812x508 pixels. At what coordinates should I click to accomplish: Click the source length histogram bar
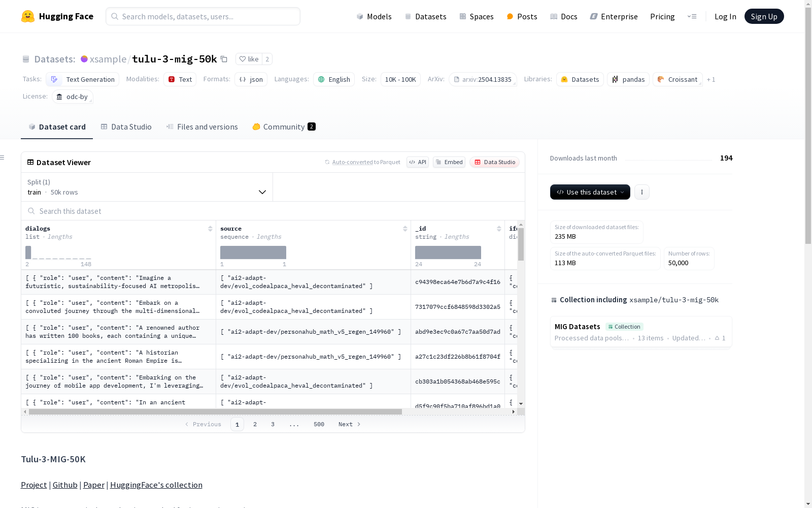click(x=253, y=252)
